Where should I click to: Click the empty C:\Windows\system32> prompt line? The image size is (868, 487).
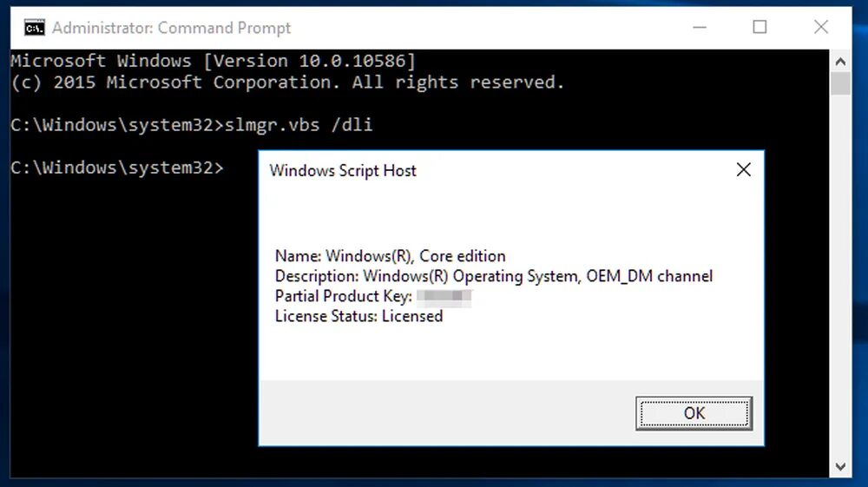(x=117, y=168)
